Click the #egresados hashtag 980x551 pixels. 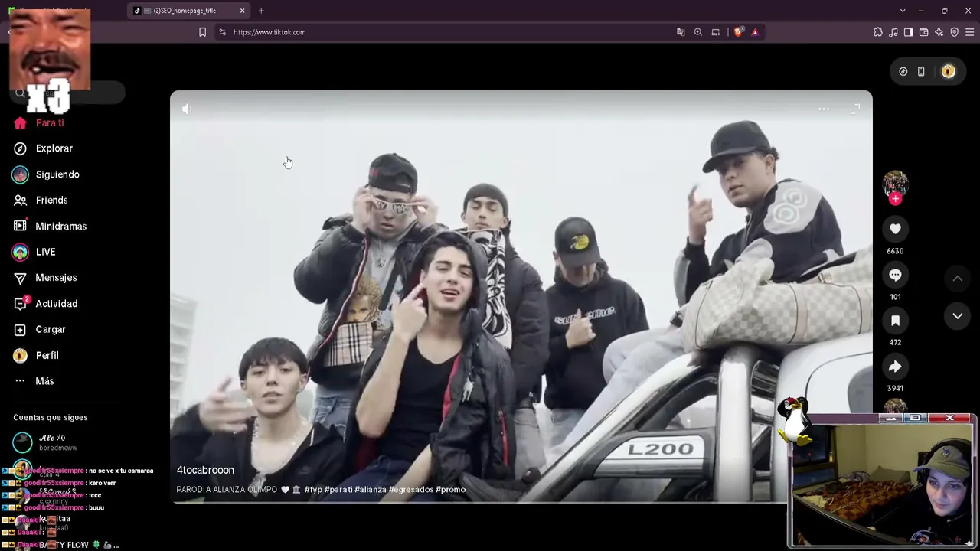tap(411, 490)
